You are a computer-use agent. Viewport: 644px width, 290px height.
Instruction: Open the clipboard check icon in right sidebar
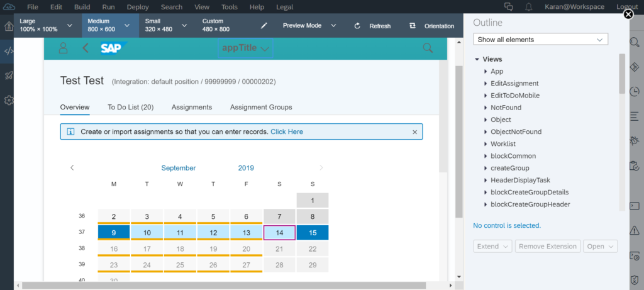click(635, 165)
